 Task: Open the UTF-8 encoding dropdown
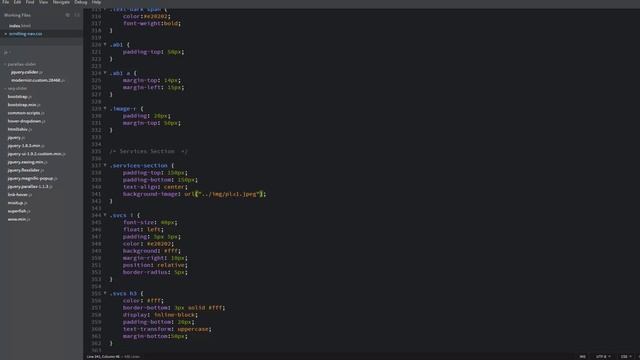pos(603,357)
